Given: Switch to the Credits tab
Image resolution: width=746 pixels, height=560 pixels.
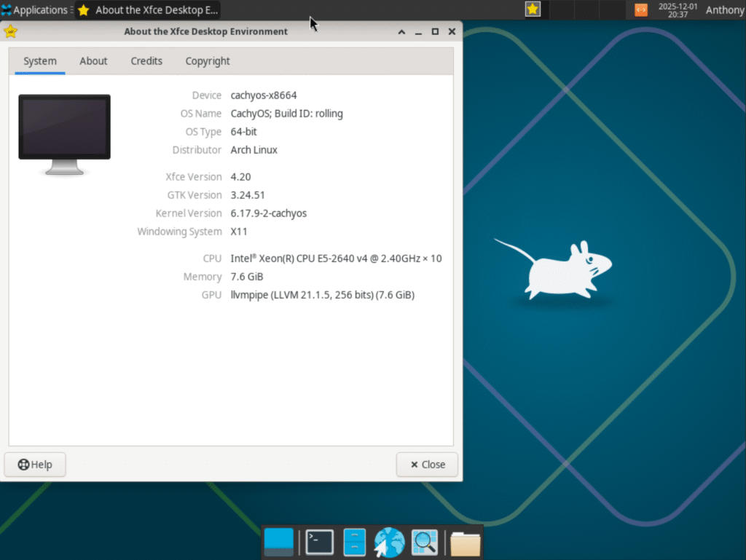Looking at the screenshot, I should click(146, 61).
